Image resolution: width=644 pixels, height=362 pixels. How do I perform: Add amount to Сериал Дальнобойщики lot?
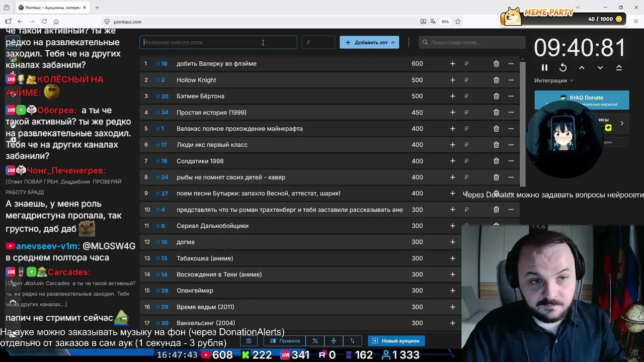tap(452, 226)
